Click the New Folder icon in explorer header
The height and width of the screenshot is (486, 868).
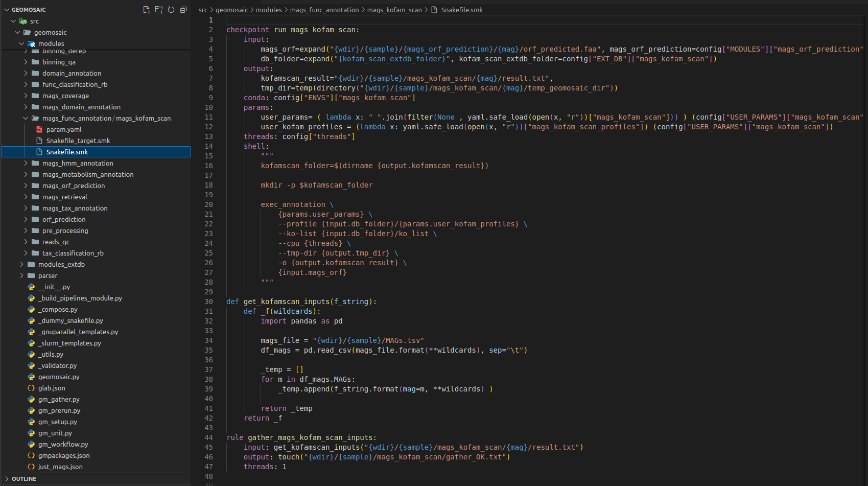[159, 10]
